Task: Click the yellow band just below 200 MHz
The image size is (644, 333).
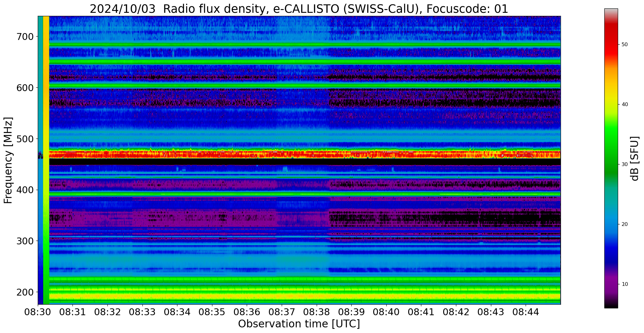Action: [x=305, y=296]
